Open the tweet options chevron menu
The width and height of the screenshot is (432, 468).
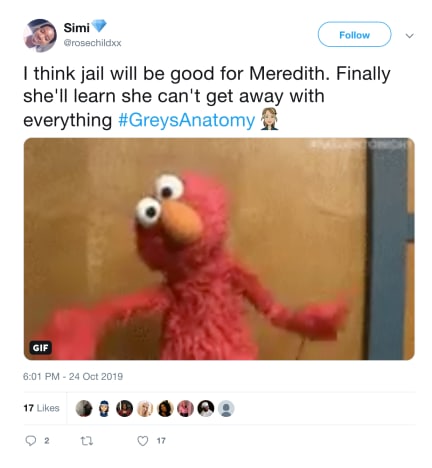[x=410, y=35]
